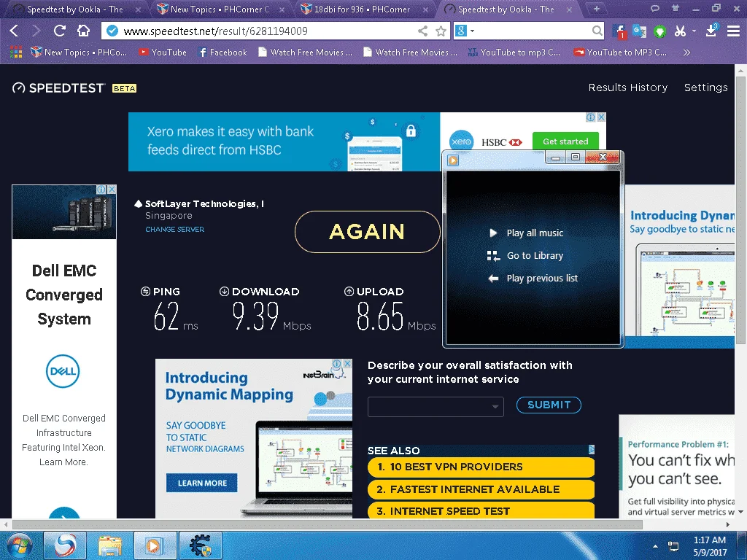Open the Google Translate extension icon
747x560 pixels.
pos(639,31)
